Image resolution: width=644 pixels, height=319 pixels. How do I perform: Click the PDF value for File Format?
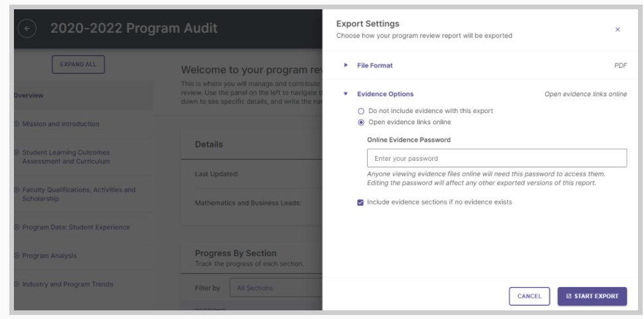click(621, 65)
